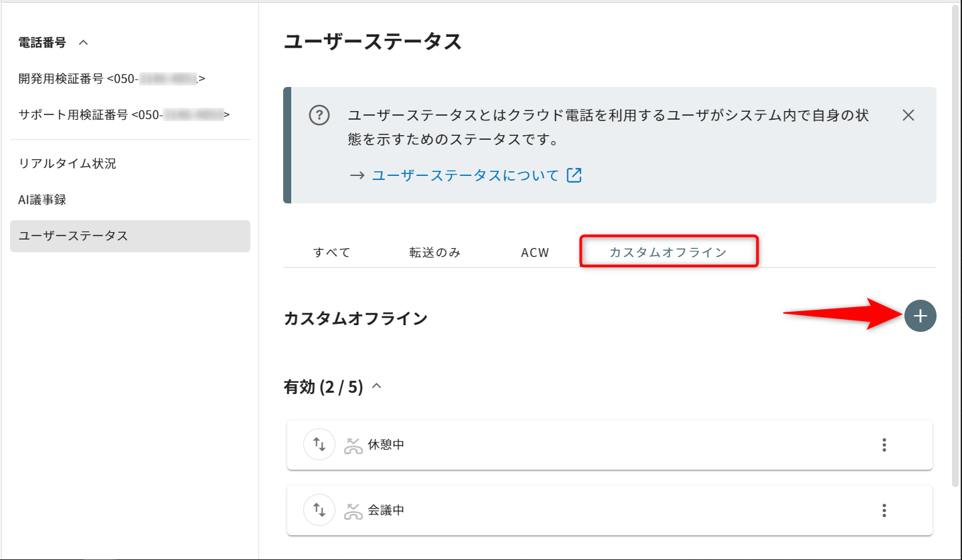Open three-dot menu for 休憩中
This screenshot has width=962, height=560.
click(884, 445)
